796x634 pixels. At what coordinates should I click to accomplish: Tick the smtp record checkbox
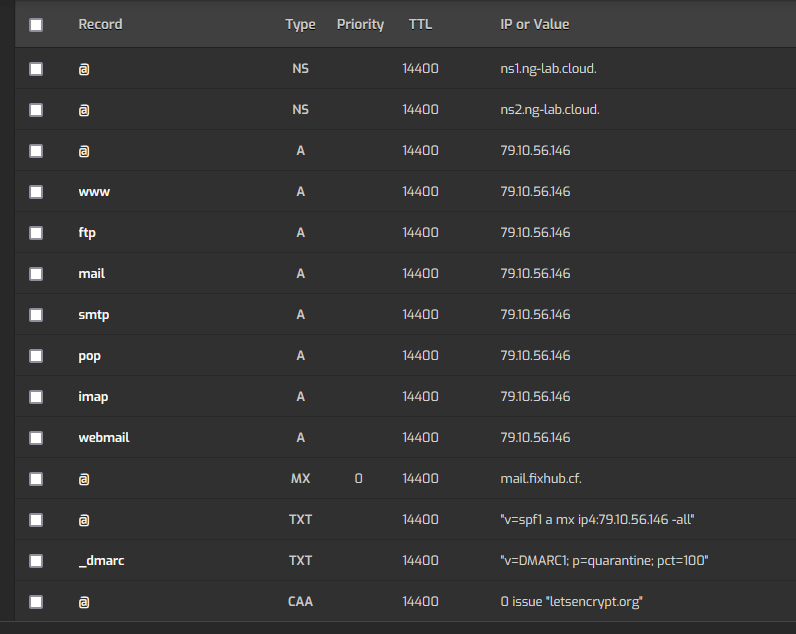pyautogui.click(x=36, y=315)
